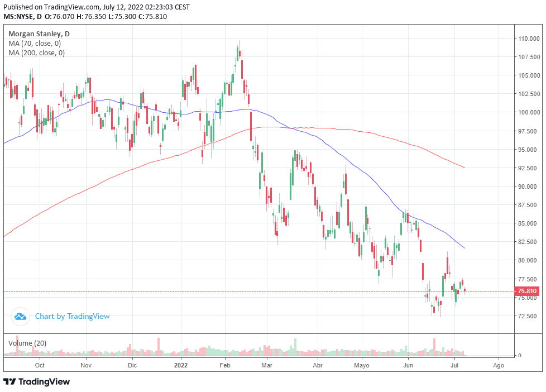Click the 100.000 price axis label
Screen dimensions: 546x392
coord(529,113)
